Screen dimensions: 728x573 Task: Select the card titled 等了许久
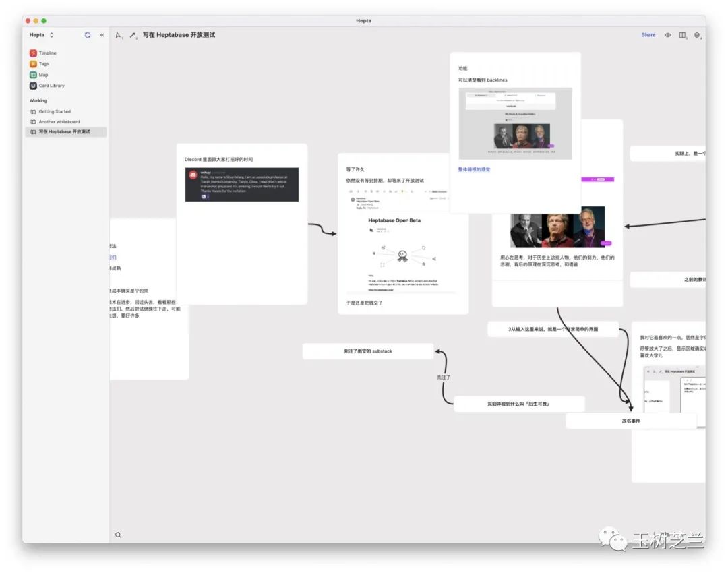pos(403,233)
